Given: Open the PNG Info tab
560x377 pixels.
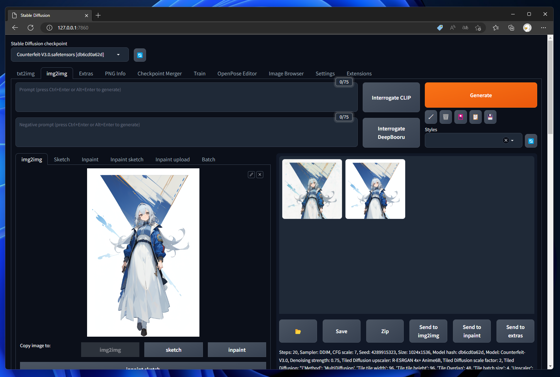Looking at the screenshot, I should click(x=115, y=74).
